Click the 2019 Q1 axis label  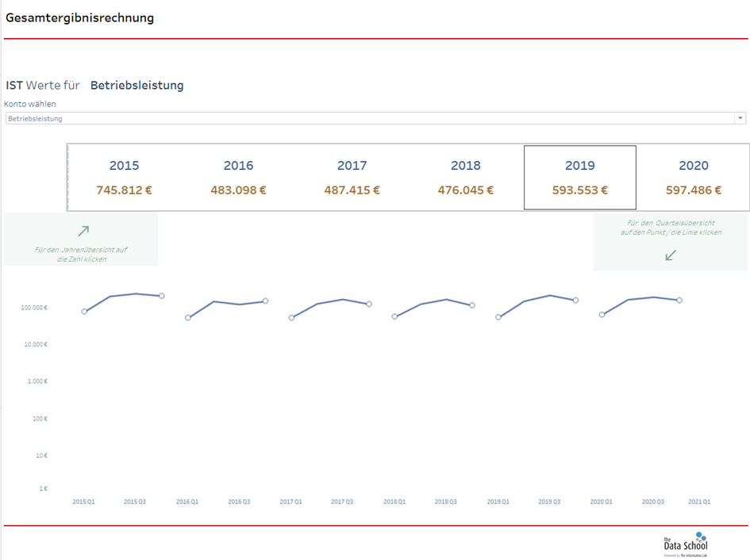498,501
